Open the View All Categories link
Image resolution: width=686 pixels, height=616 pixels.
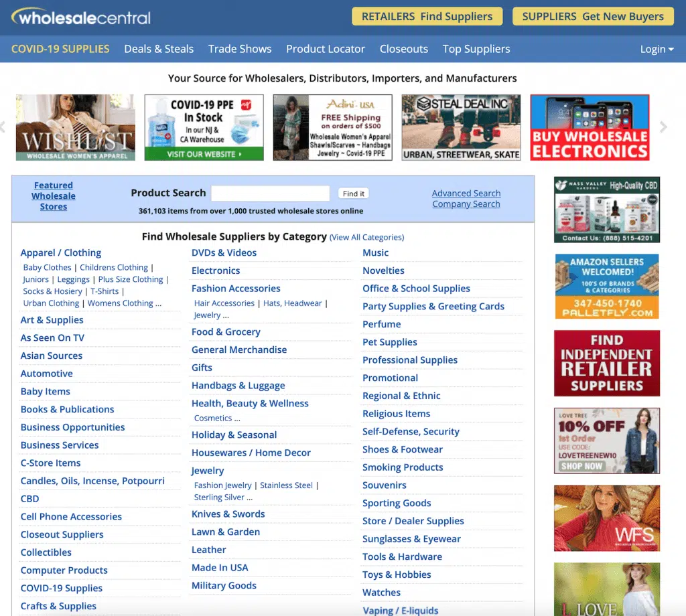coord(366,238)
